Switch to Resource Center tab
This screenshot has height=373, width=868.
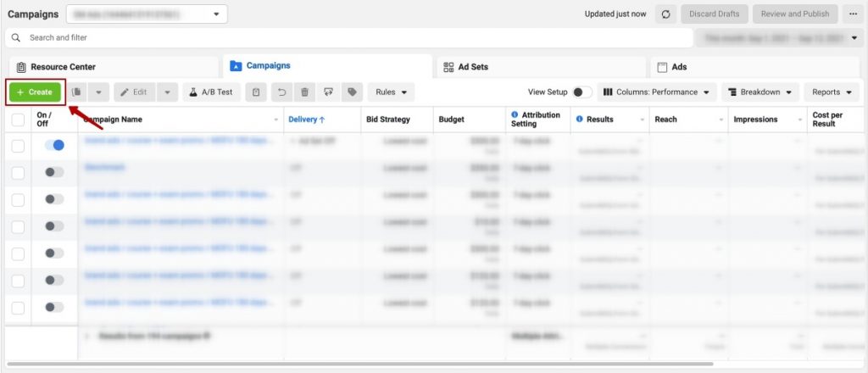(114, 67)
